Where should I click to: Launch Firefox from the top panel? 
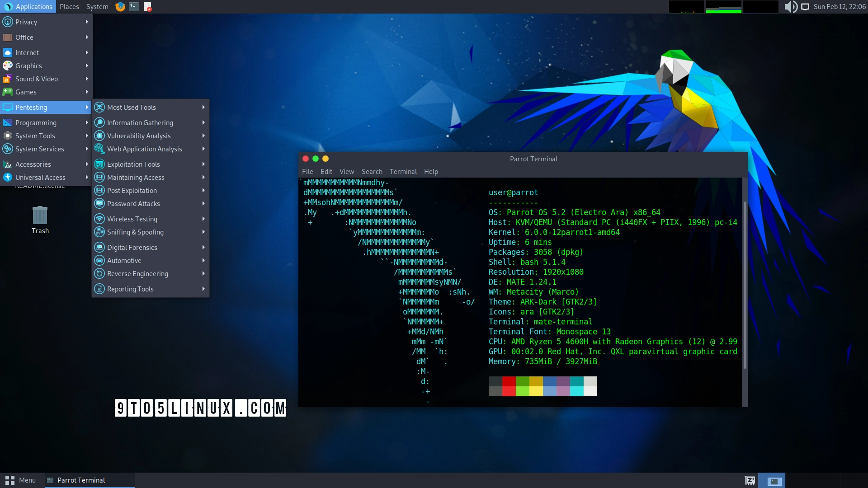[x=119, y=6]
